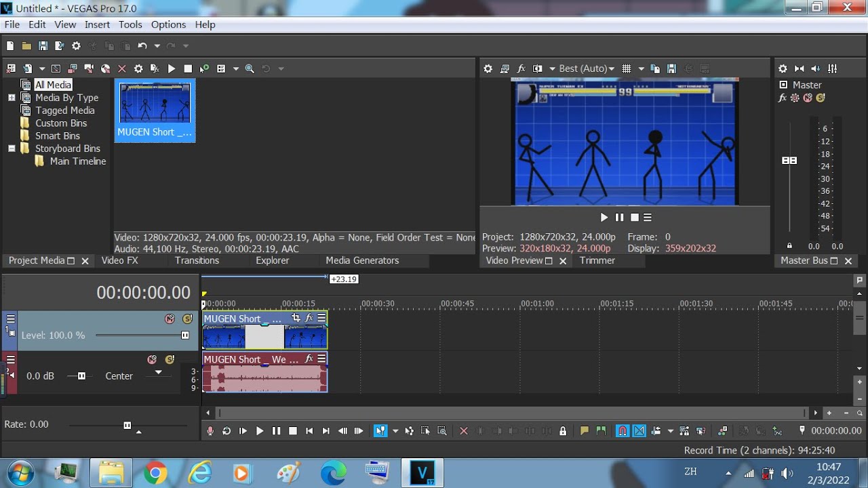Mute the video track
Viewport: 868px width, 488px height.
(x=170, y=319)
